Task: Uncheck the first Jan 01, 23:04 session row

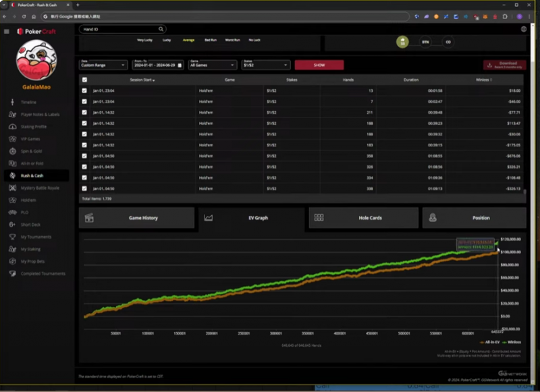Action: click(x=84, y=90)
